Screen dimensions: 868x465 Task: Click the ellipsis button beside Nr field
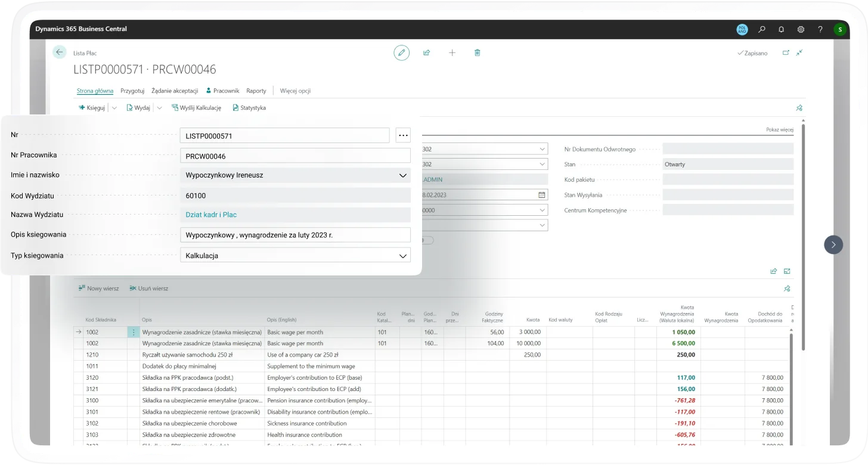click(404, 135)
